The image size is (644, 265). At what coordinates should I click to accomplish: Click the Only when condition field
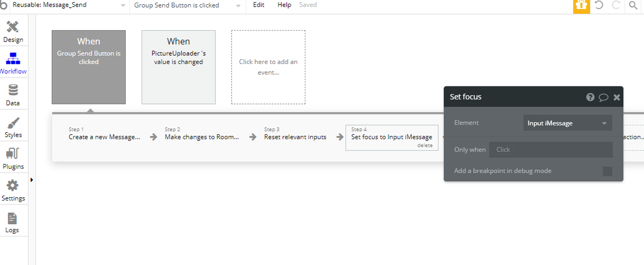point(551,149)
